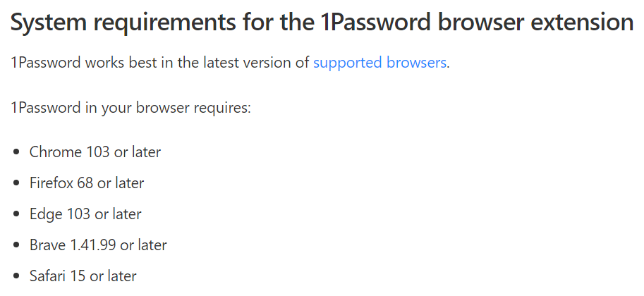The image size is (644, 296).
Task: Select the "Edge 103 or later" list item
Action: pyautogui.click(x=85, y=214)
